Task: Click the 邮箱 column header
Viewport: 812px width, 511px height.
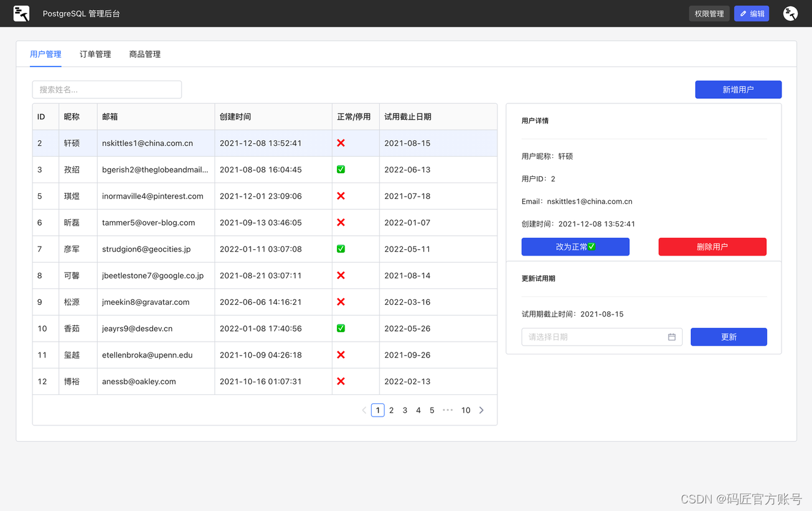Action: point(156,117)
